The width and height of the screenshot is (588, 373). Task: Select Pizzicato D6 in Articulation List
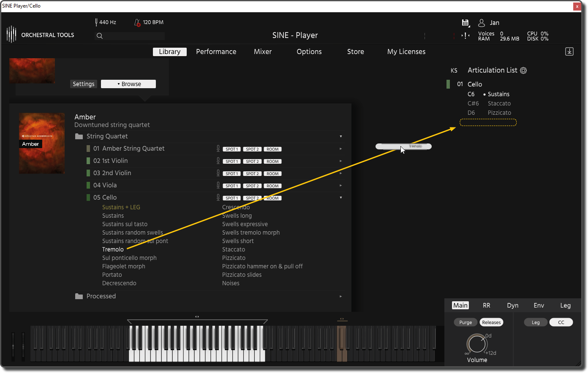499,113
